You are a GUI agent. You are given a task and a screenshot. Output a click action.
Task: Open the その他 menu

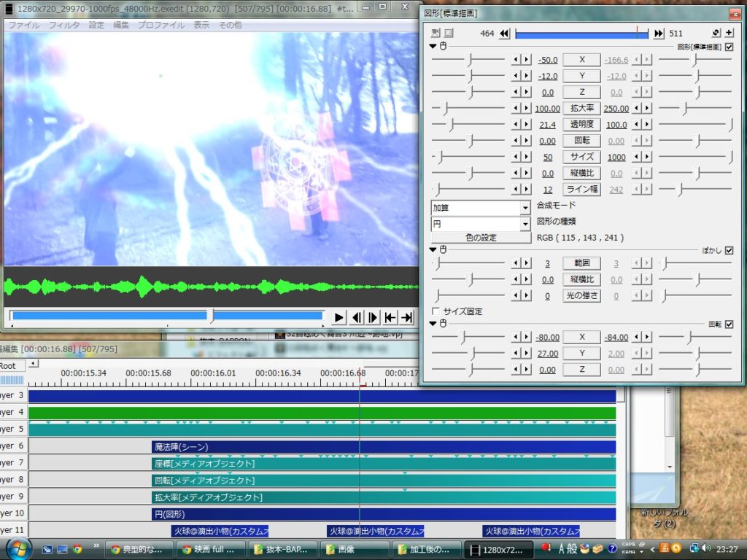(x=230, y=25)
